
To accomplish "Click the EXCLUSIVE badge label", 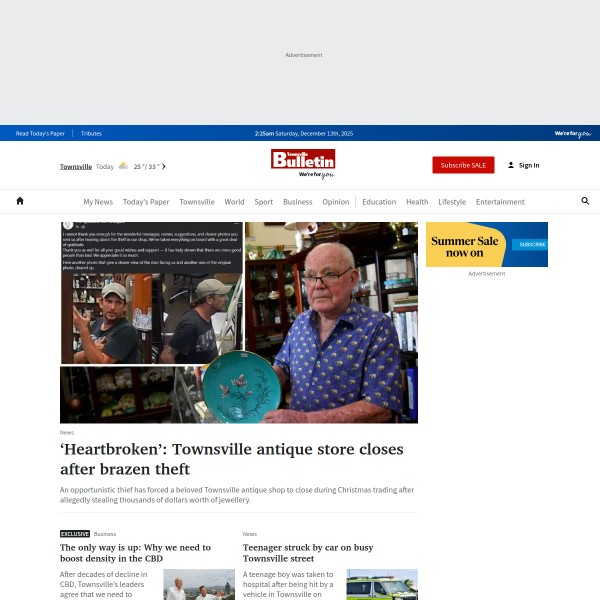I will click(75, 534).
